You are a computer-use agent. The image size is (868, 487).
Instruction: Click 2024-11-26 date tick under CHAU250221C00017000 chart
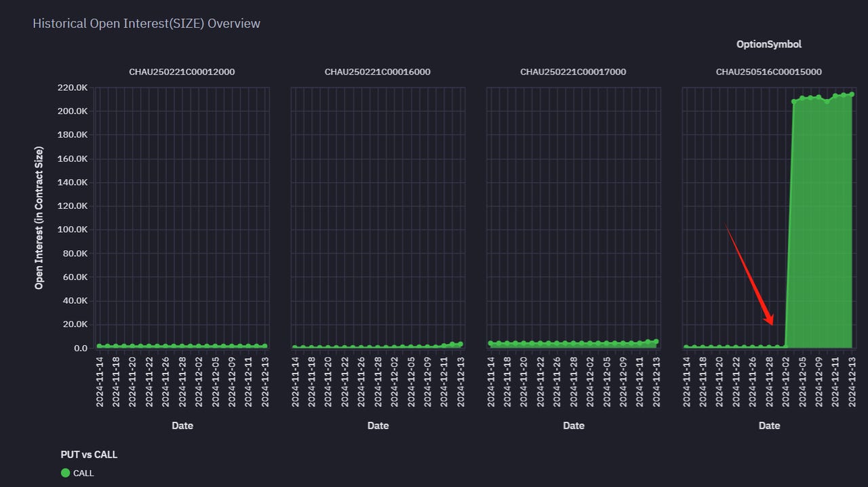557,381
